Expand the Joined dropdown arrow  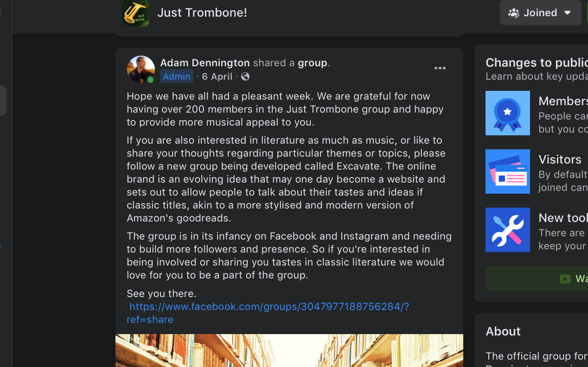[x=568, y=13]
